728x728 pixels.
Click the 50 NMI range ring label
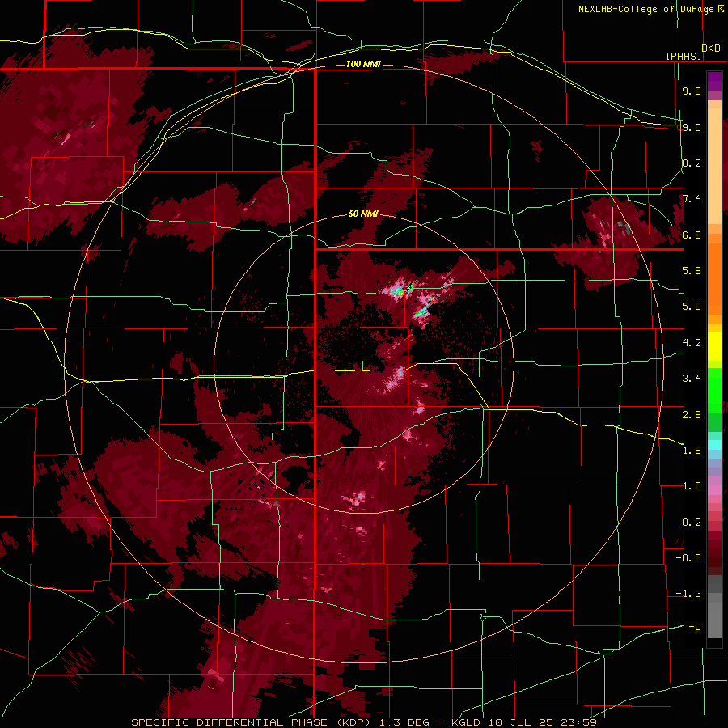pos(363,214)
